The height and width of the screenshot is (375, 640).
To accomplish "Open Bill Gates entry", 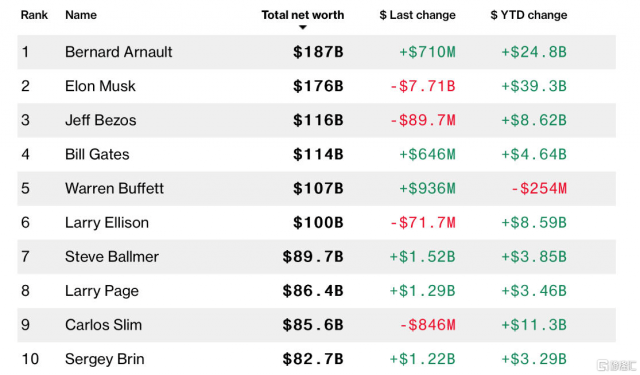I will [97, 154].
